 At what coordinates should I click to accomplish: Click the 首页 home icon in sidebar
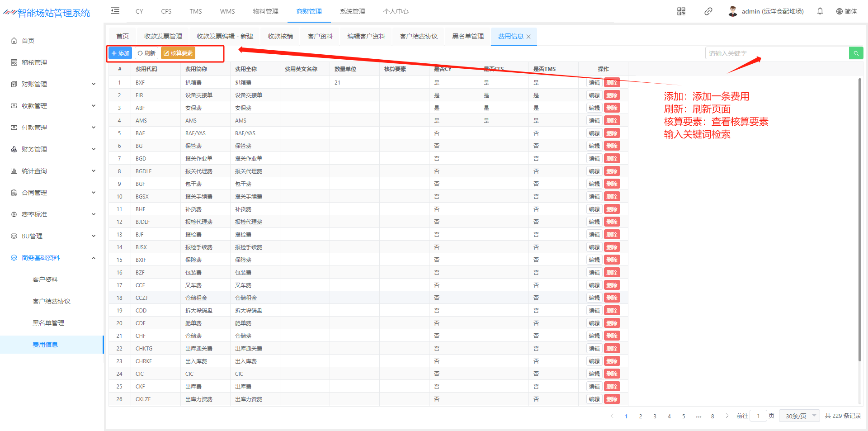[14, 41]
